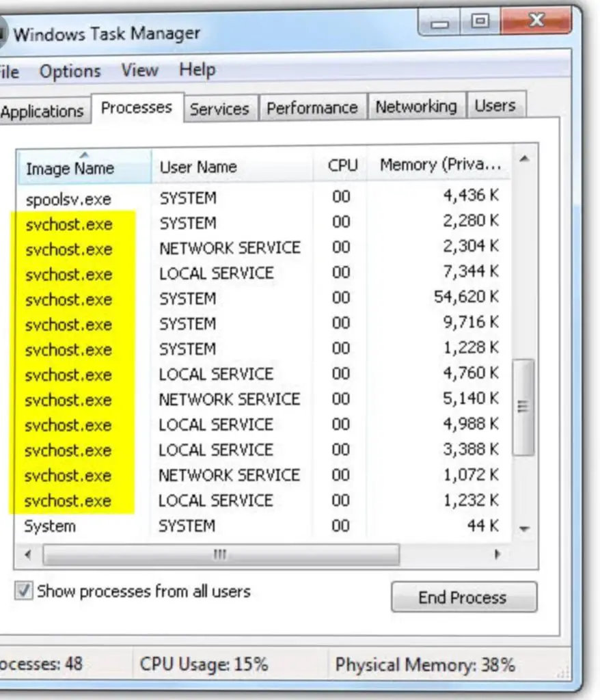
Task: Open the Options menu
Action: click(x=70, y=71)
